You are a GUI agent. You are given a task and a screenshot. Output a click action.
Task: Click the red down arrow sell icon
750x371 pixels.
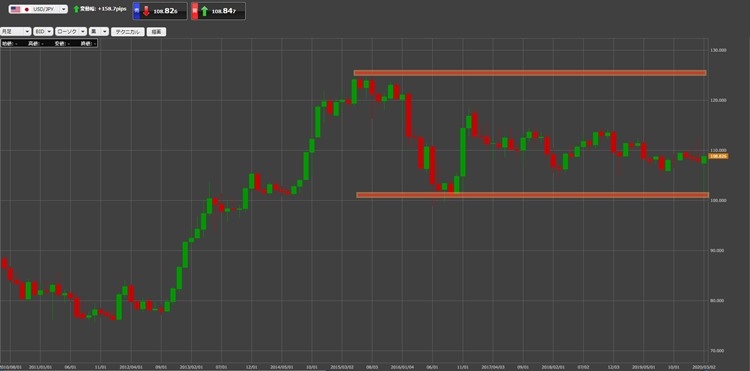click(x=146, y=11)
